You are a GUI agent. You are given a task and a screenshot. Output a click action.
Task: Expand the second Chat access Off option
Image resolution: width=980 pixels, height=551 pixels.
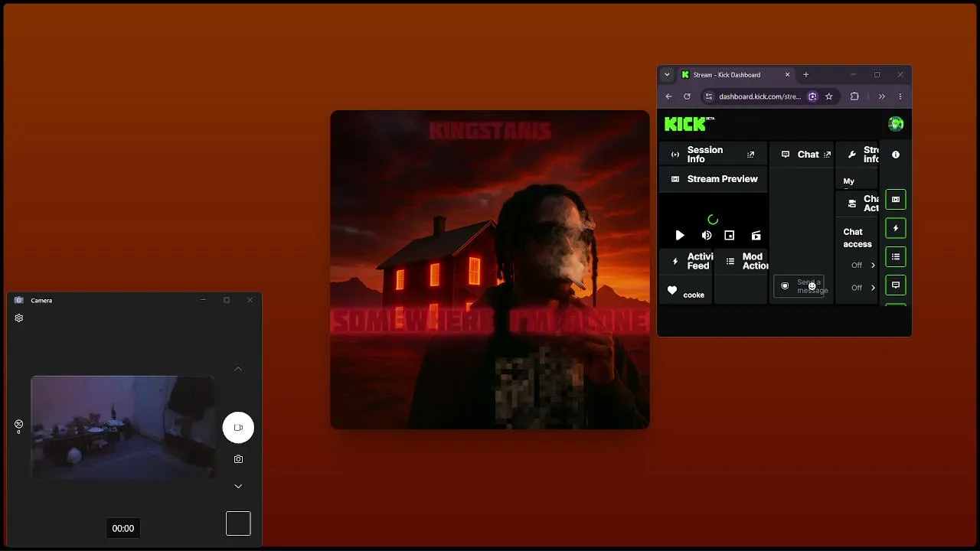pos(863,288)
